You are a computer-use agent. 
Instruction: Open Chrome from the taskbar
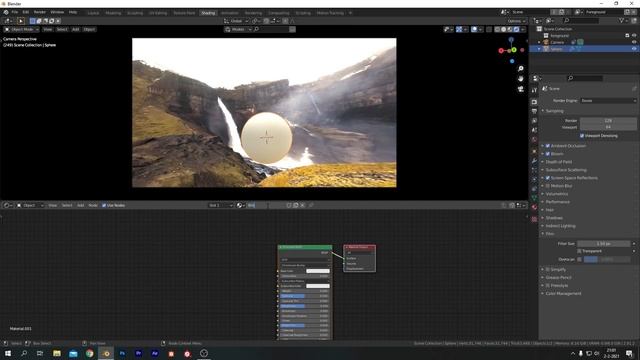pos(89,353)
